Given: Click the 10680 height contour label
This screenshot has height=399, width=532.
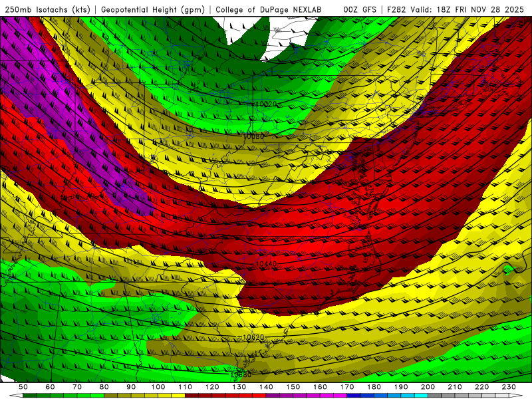Looking at the screenshot, I should tap(241, 374).
